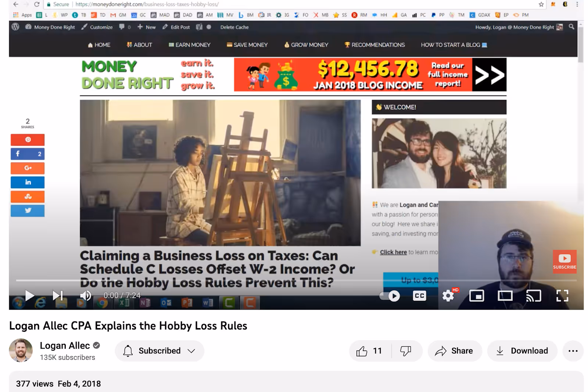Click the address bar URL
588x392 pixels.
point(147,4)
